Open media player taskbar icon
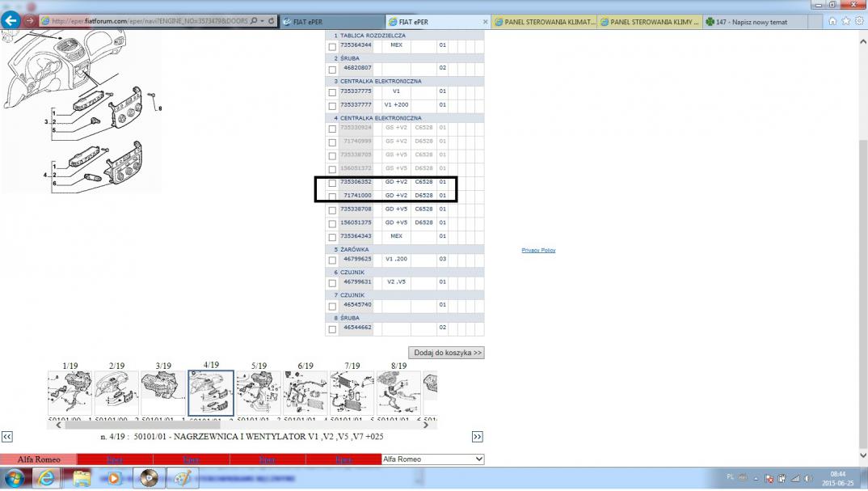868x491 pixels. tap(114, 478)
